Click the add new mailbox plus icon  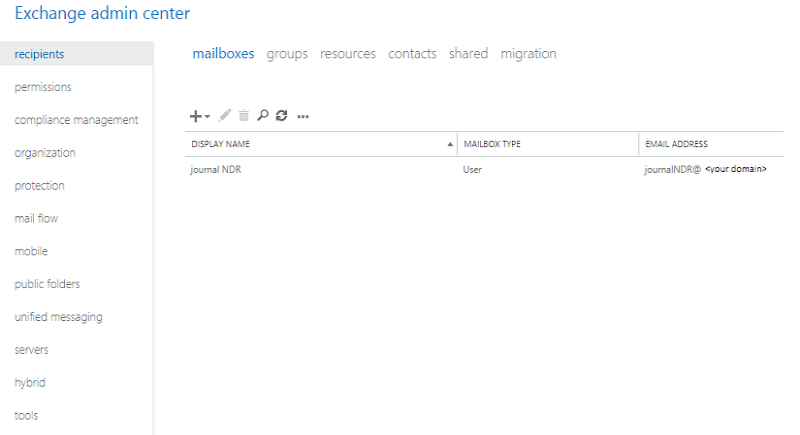196,116
